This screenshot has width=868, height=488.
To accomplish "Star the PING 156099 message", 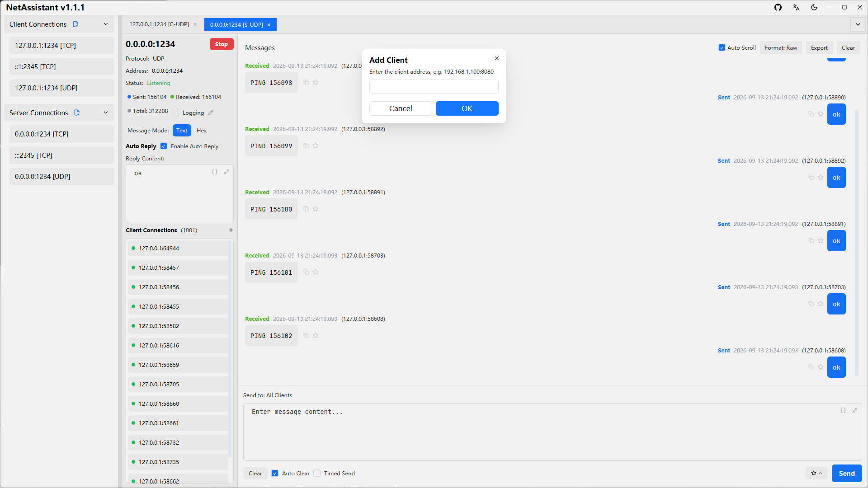I will [x=316, y=145].
